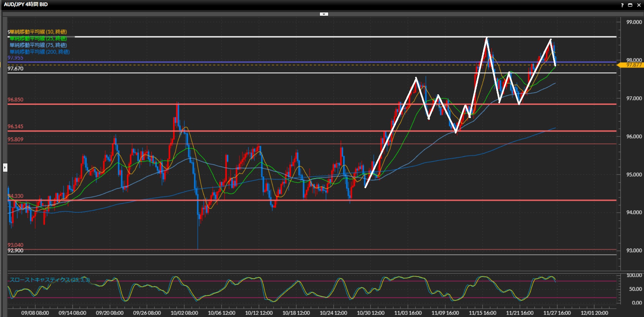The height and width of the screenshot is (317, 644).
Task: Expand the top toolbar dropdown arrow
Action: pyautogui.click(x=324, y=14)
